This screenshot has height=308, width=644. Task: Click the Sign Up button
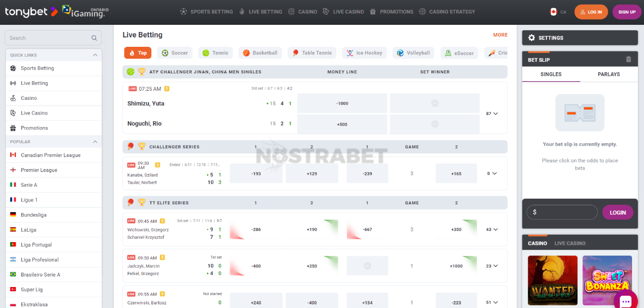pos(627,12)
